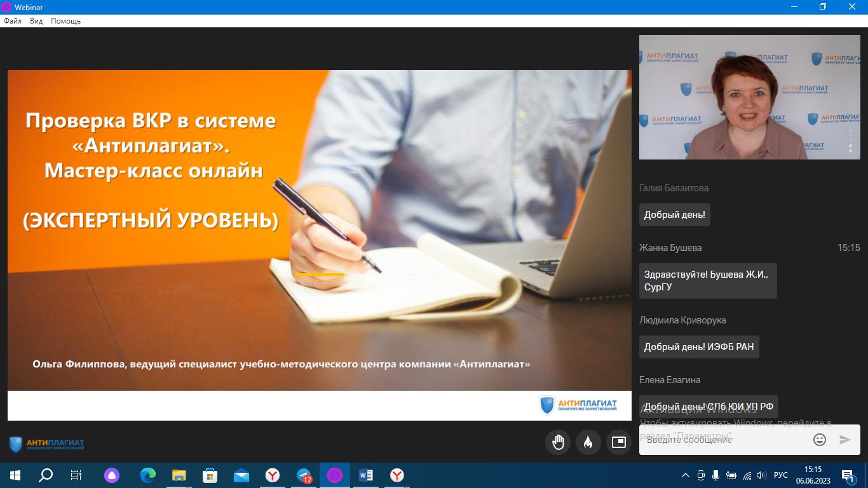Open File Explorer from taskbar
868x488 pixels.
click(179, 475)
